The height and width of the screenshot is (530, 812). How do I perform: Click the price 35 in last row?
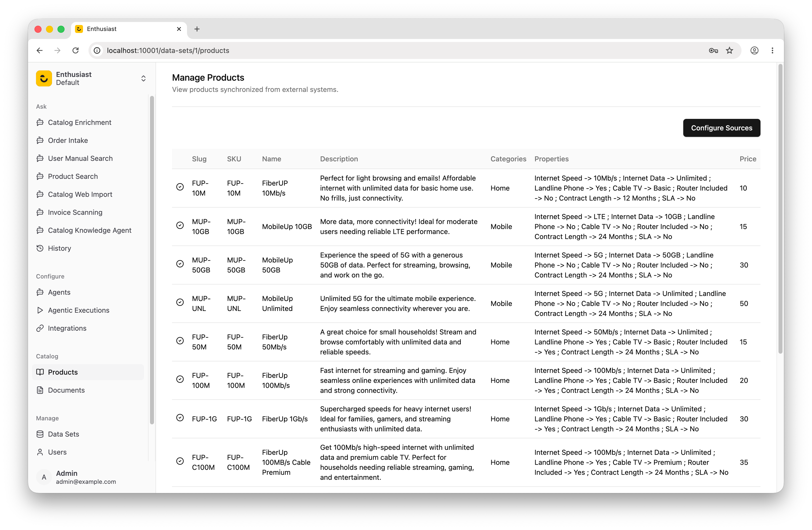pyautogui.click(x=744, y=462)
